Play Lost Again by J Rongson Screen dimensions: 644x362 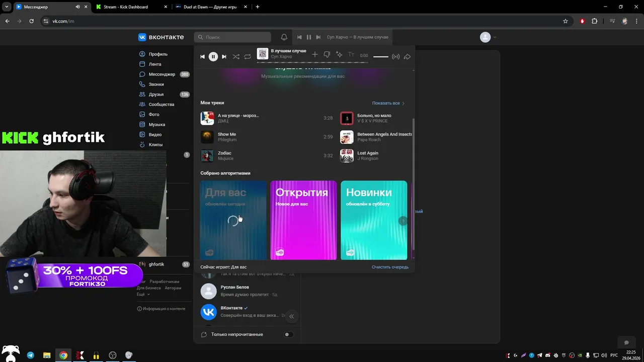coord(376,155)
